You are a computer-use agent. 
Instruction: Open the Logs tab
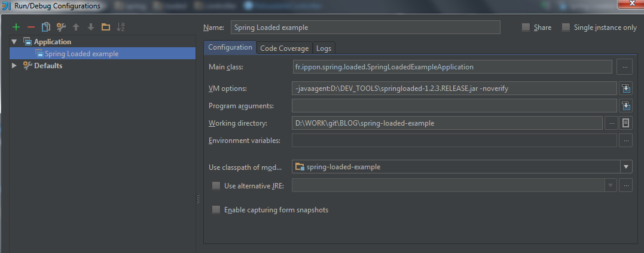click(x=323, y=48)
